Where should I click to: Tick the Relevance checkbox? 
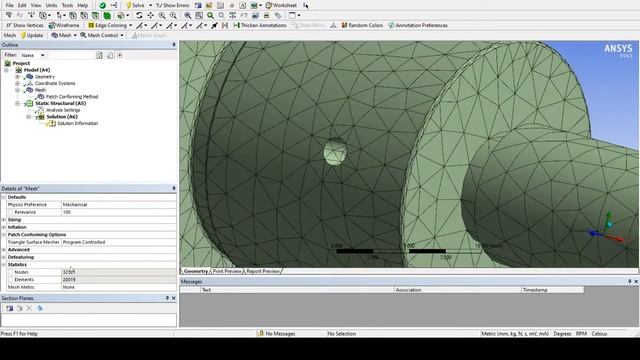point(10,212)
